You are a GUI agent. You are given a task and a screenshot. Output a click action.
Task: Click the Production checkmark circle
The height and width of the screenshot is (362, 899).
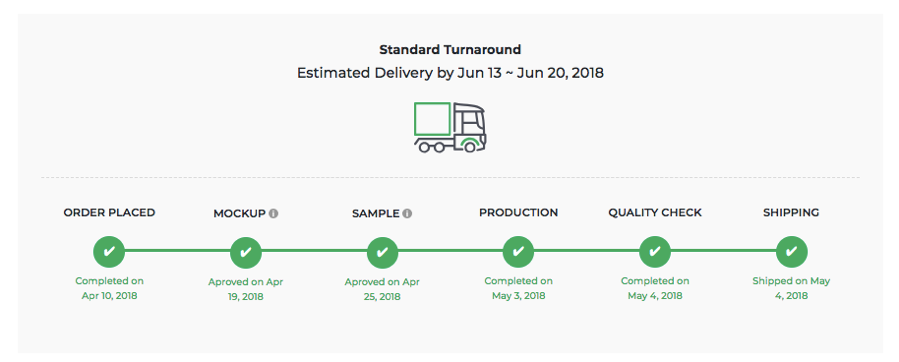coord(518,251)
